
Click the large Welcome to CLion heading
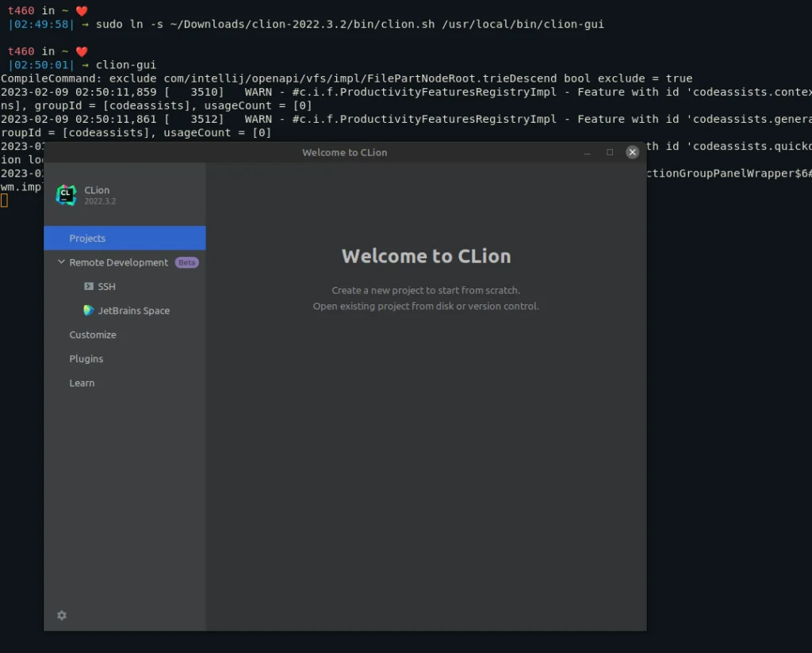[x=426, y=256]
